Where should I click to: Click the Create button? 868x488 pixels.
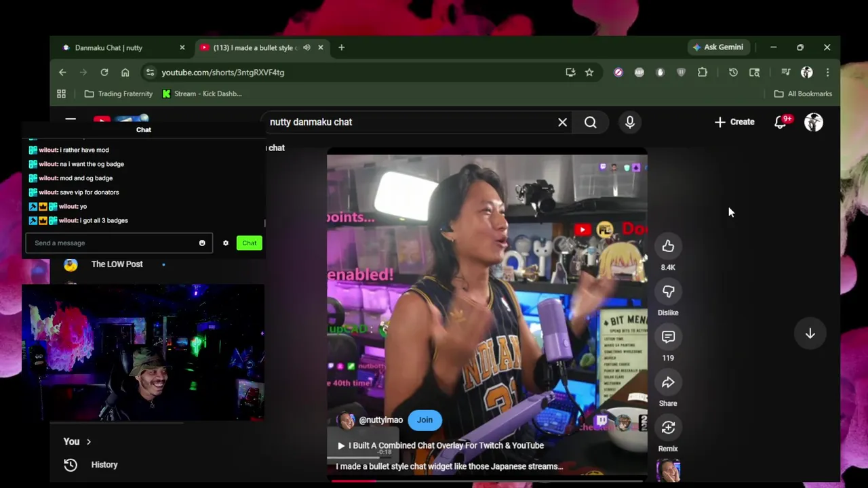point(734,122)
